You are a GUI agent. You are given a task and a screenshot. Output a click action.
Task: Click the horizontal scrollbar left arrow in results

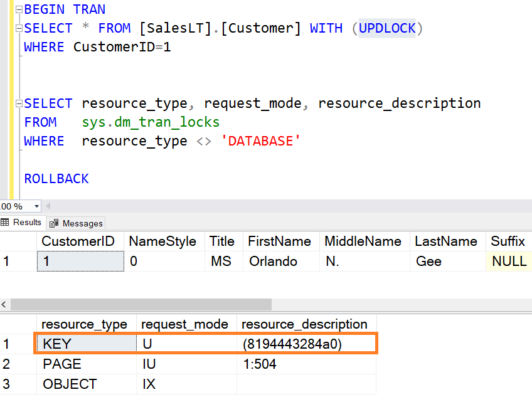click(x=4, y=304)
